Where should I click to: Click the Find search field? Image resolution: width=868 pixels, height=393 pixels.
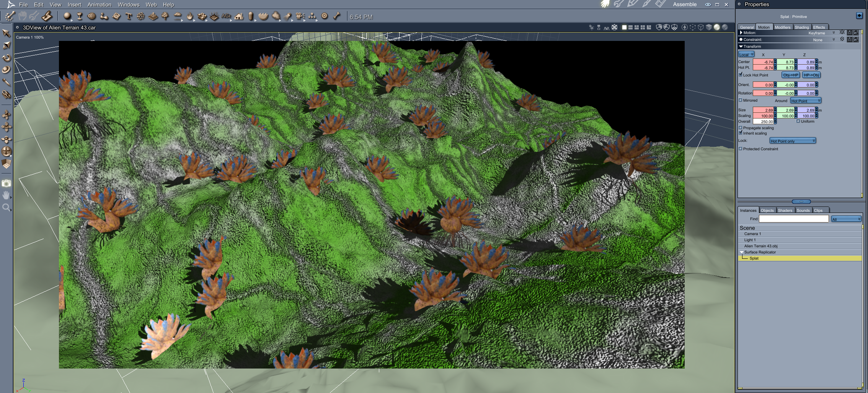click(x=794, y=219)
